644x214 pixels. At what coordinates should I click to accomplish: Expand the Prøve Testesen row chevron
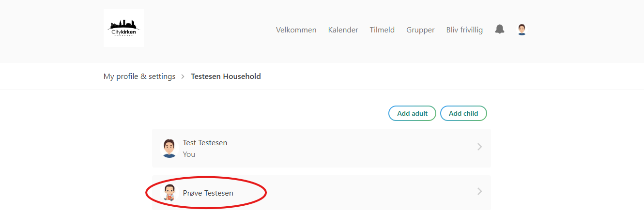pyautogui.click(x=479, y=192)
